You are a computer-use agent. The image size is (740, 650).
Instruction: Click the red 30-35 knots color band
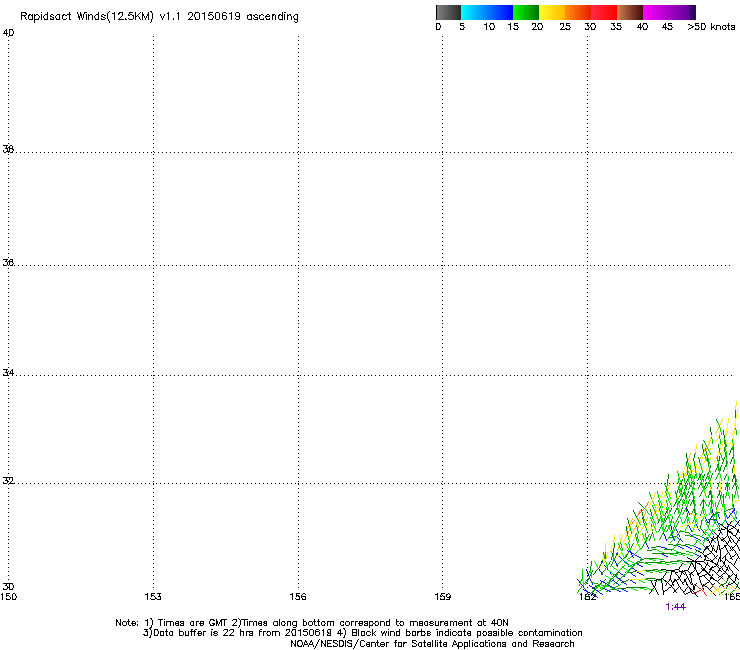[x=604, y=12]
